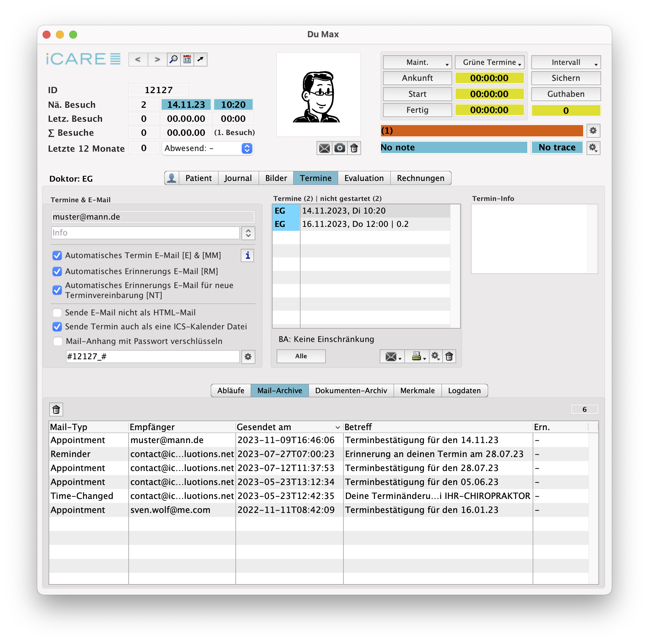Click the trash icon below patient photo

click(354, 148)
